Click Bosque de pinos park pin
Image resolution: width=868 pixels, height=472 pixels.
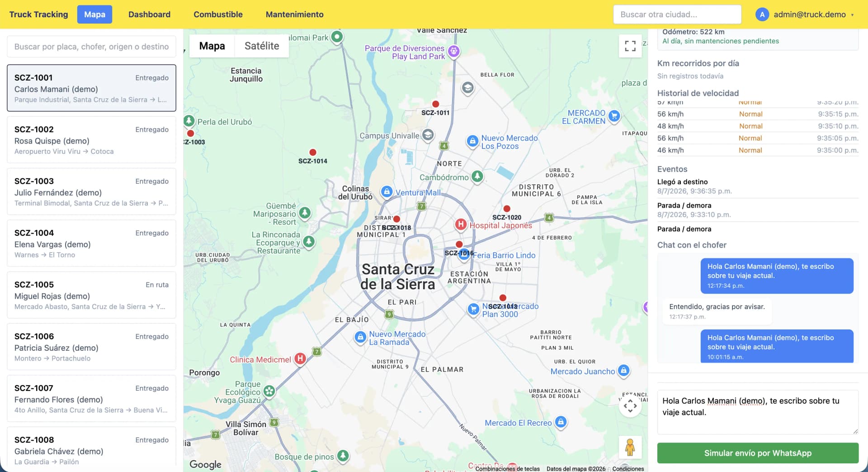(343, 456)
